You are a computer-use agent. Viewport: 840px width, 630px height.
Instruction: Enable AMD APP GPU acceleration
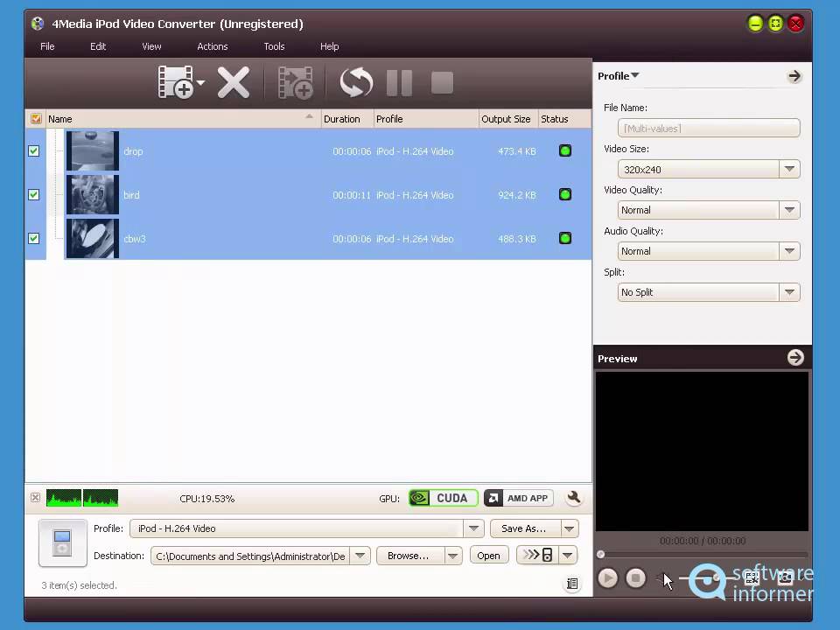(x=519, y=498)
